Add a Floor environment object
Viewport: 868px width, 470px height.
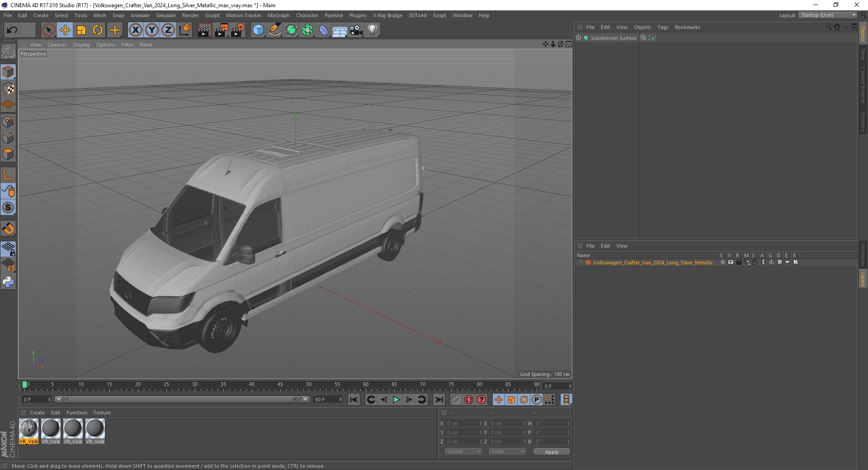point(340,30)
